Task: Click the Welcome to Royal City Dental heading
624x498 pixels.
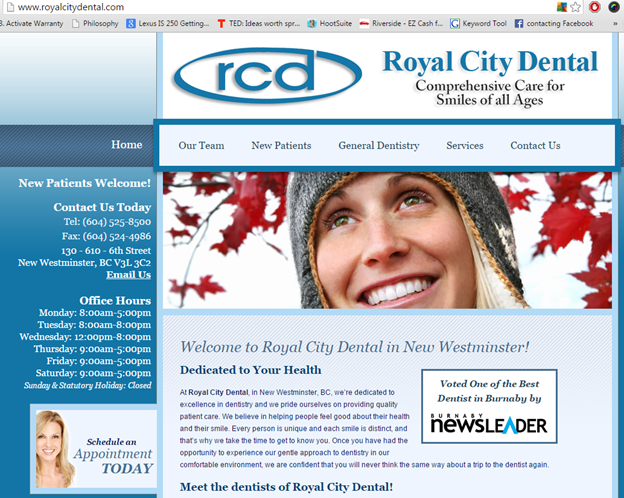Action: 355,347
